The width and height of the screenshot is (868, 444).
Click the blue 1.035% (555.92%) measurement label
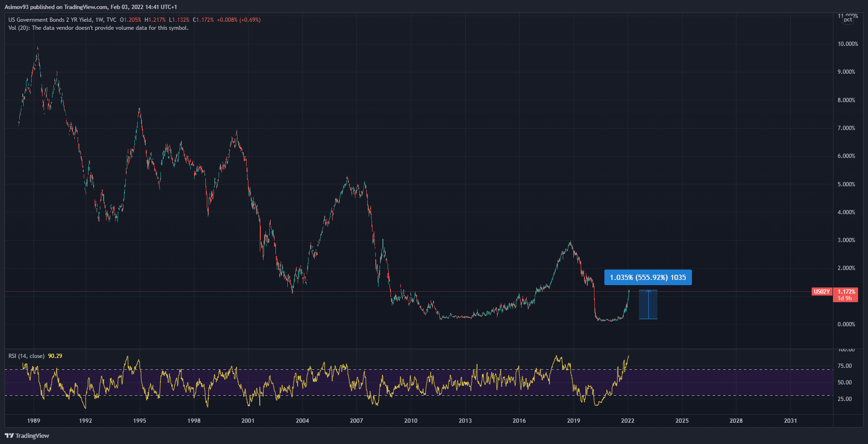(647, 278)
